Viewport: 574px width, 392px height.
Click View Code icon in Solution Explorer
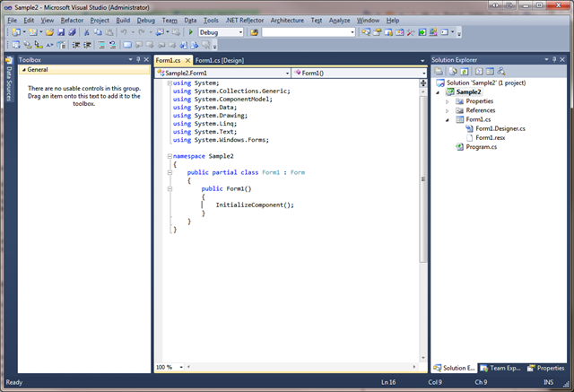478,72
